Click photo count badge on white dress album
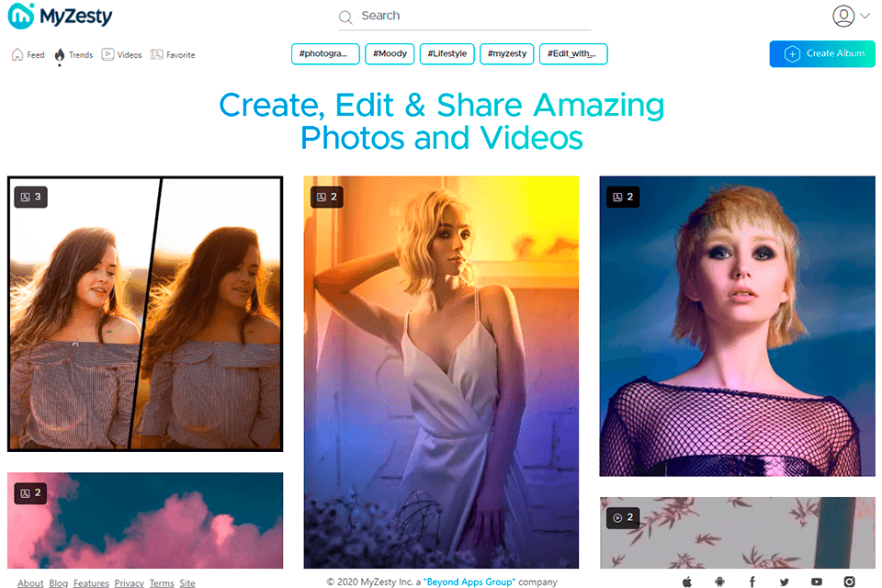Viewport: 882px width, 588px height. coord(327,197)
